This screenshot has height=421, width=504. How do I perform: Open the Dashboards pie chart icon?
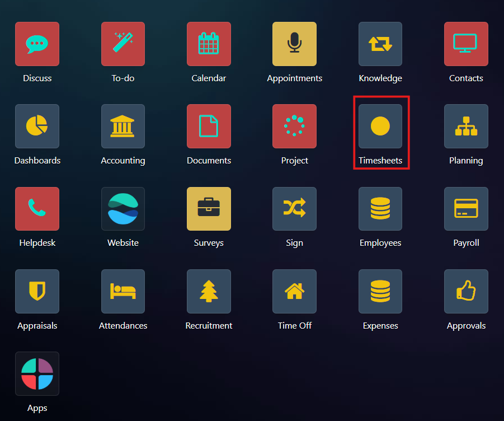pos(37,127)
